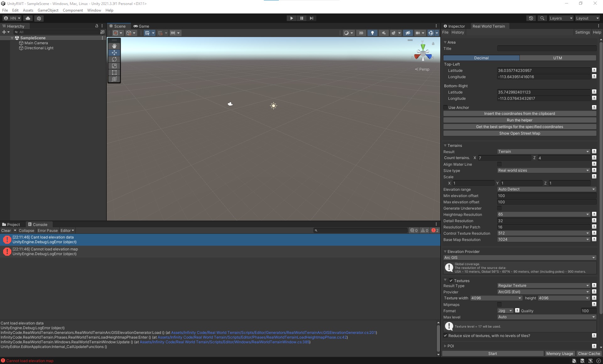The width and height of the screenshot is (603, 364).
Task: Click the Top-Left Latitude input field
Action: click(544, 71)
